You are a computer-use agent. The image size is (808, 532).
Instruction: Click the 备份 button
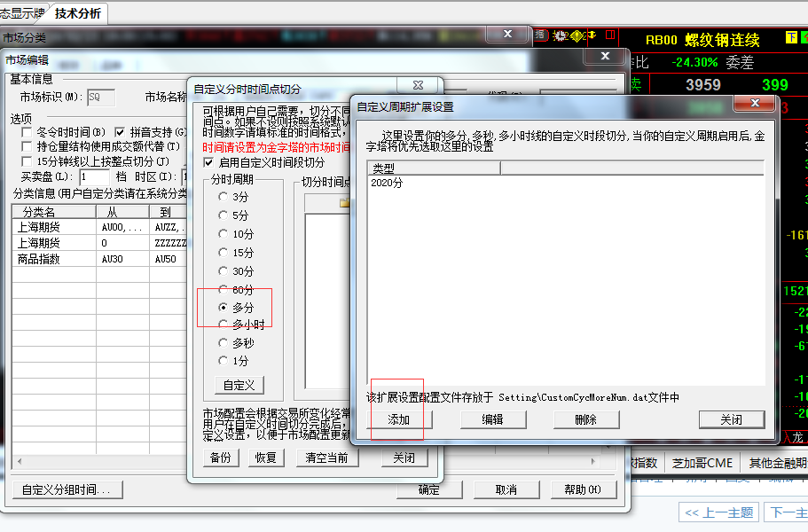(x=221, y=458)
